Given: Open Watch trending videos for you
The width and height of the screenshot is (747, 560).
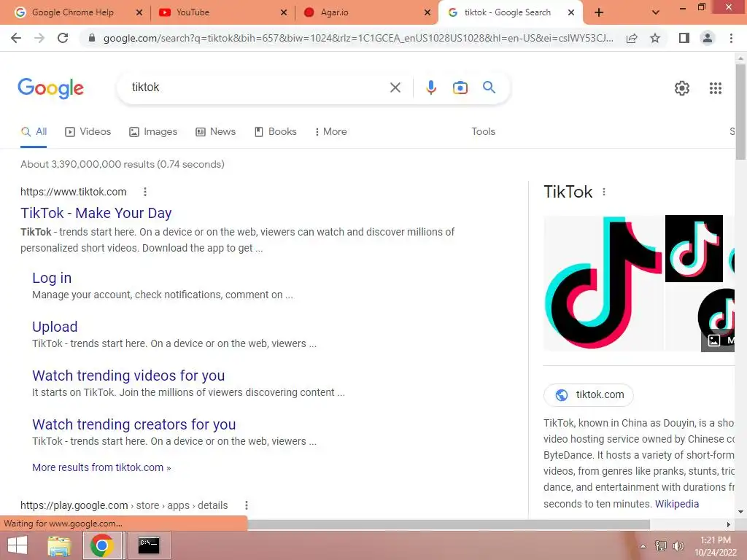Looking at the screenshot, I should pos(128,376).
